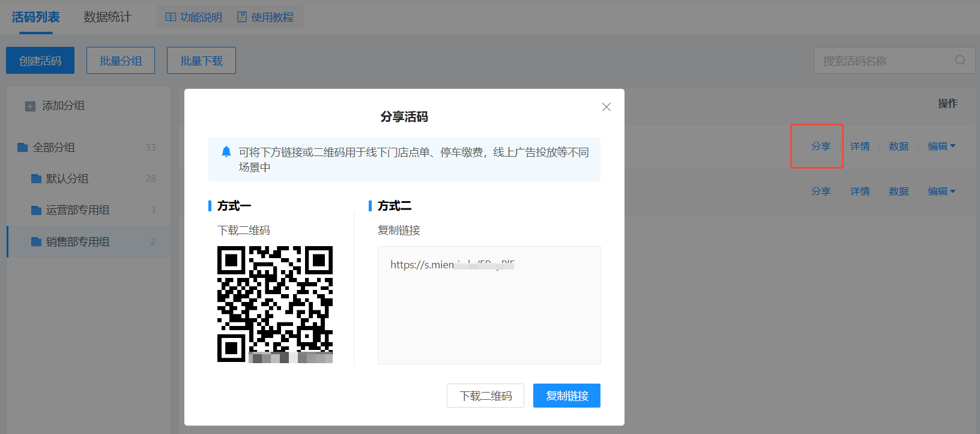The height and width of the screenshot is (434, 980).
Task: Click 详情 in the first table row
Action: (x=860, y=146)
